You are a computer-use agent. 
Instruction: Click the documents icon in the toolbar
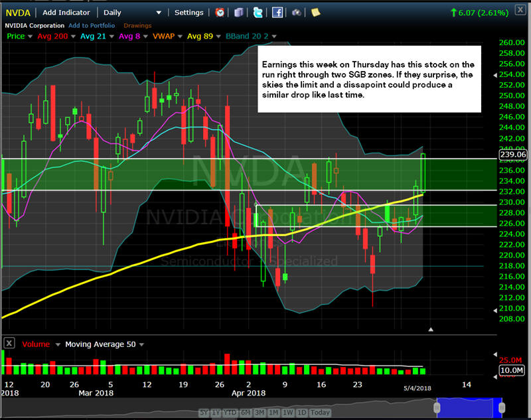click(x=239, y=13)
